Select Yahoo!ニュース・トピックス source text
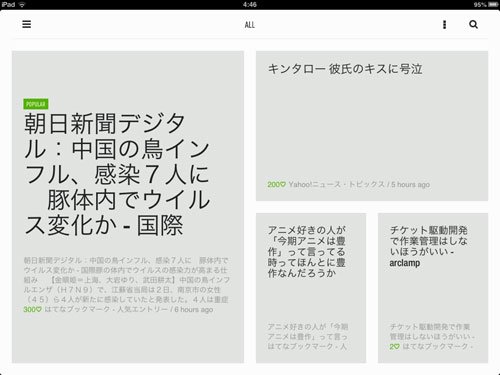Image resolution: width=500 pixels, height=375 pixels. point(336,184)
